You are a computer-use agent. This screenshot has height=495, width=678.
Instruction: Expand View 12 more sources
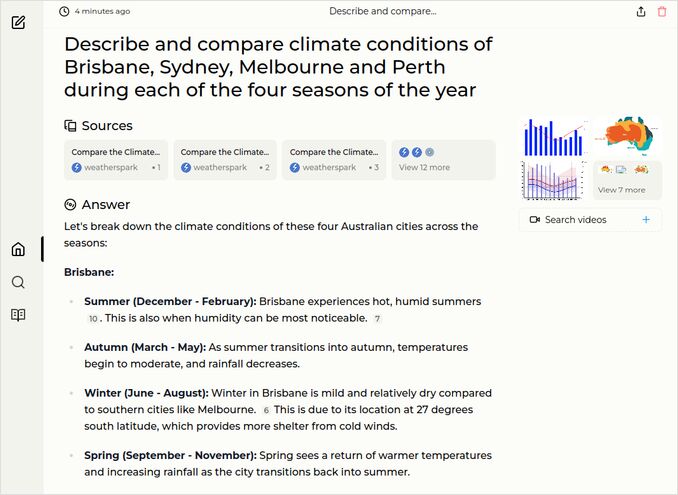coord(443,160)
